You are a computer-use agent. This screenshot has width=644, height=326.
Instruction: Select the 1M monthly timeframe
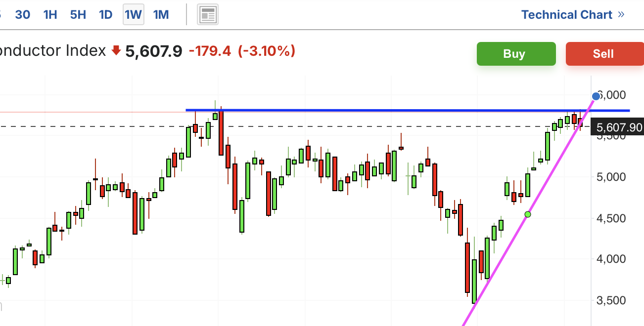click(x=161, y=15)
